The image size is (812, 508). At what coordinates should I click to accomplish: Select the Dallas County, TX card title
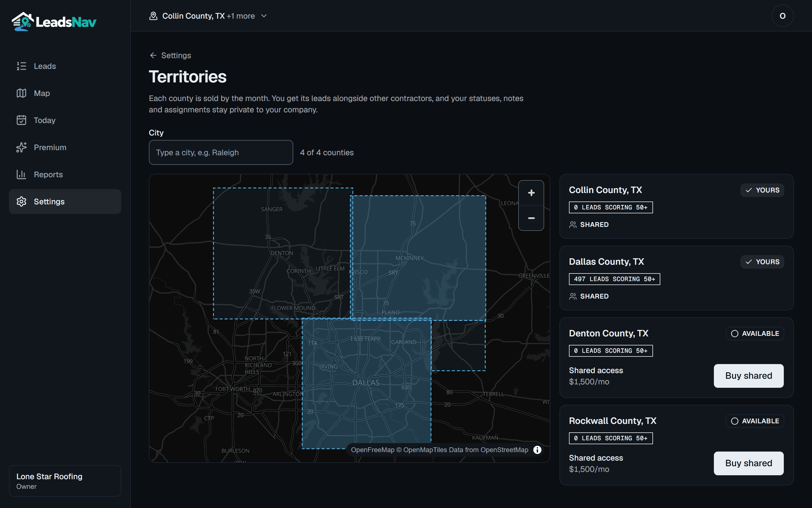tap(606, 262)
